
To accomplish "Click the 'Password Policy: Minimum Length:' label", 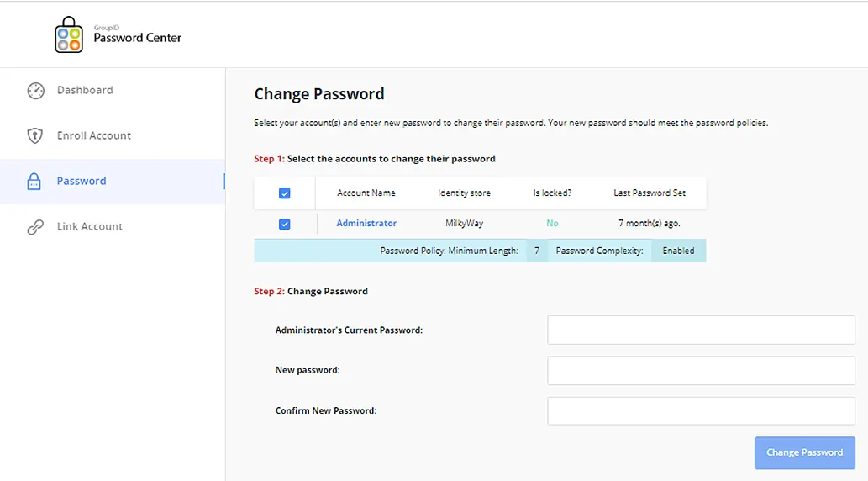I will [x=449, y=251].
